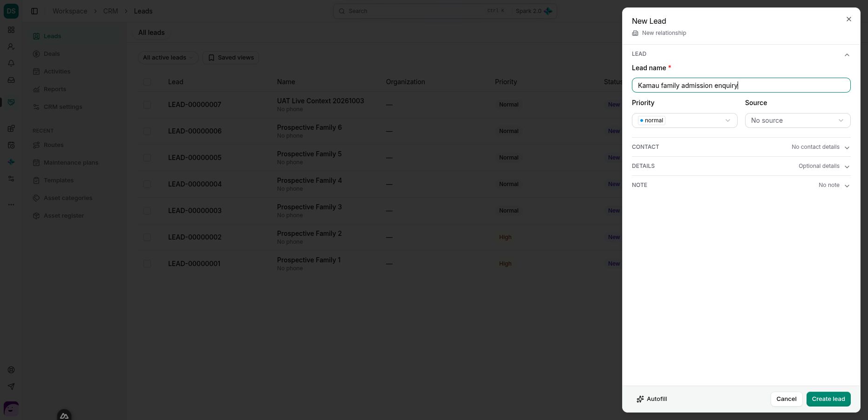Image resolution: width=868 pixels, height=420 pixels.
Task: Open the dashboard grid icon in left rail
Action: 11,30
